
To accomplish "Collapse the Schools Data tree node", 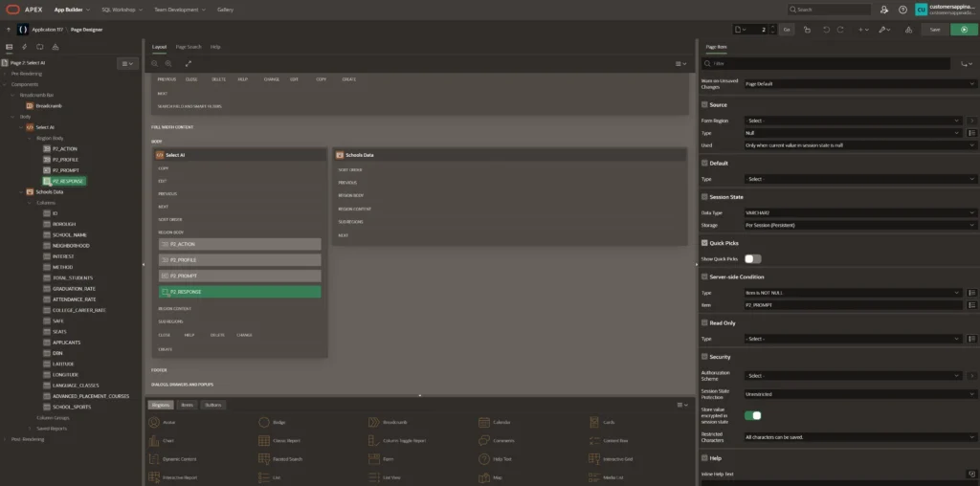I will 22,191.
